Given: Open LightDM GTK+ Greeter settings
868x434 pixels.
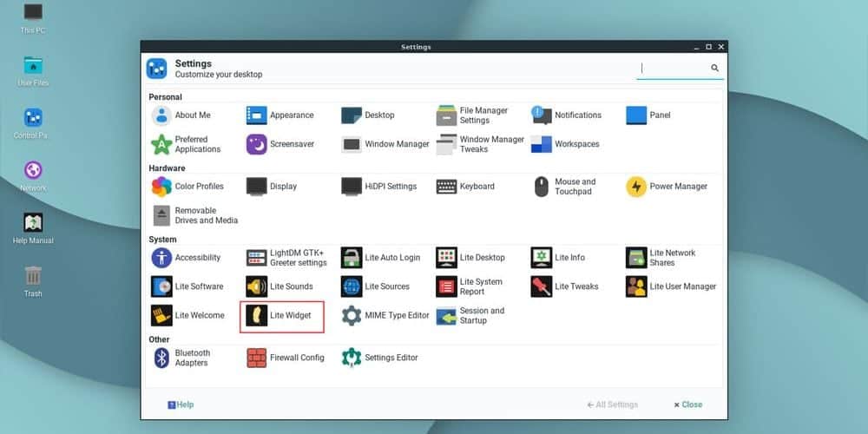Looking at the screenshot, I should pos(286,258).
